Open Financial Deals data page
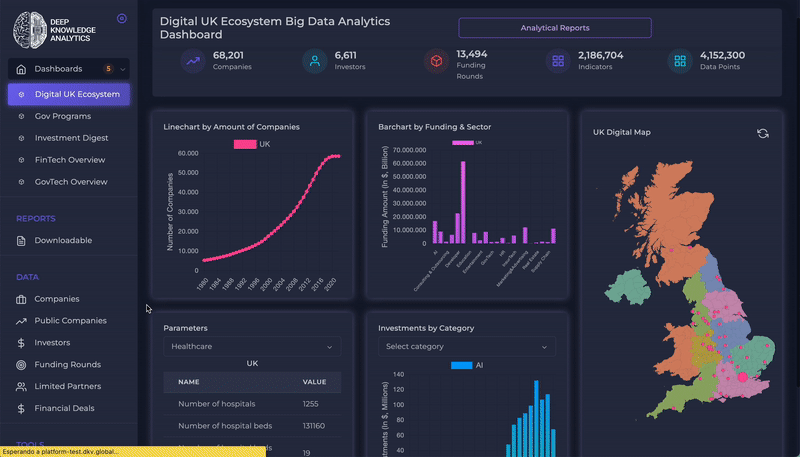Image resolution: width=800 pixels, height=457 pixels. 64,408
